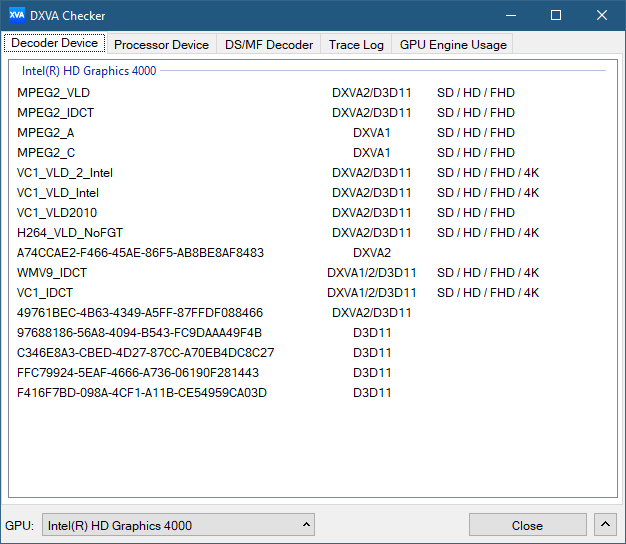Image resolution: width=626 pixels, height=544 pixels.
Task: Click SD / HD / FHD / 4K of H264_VLD_NoFGT
Action: (488, 233)
